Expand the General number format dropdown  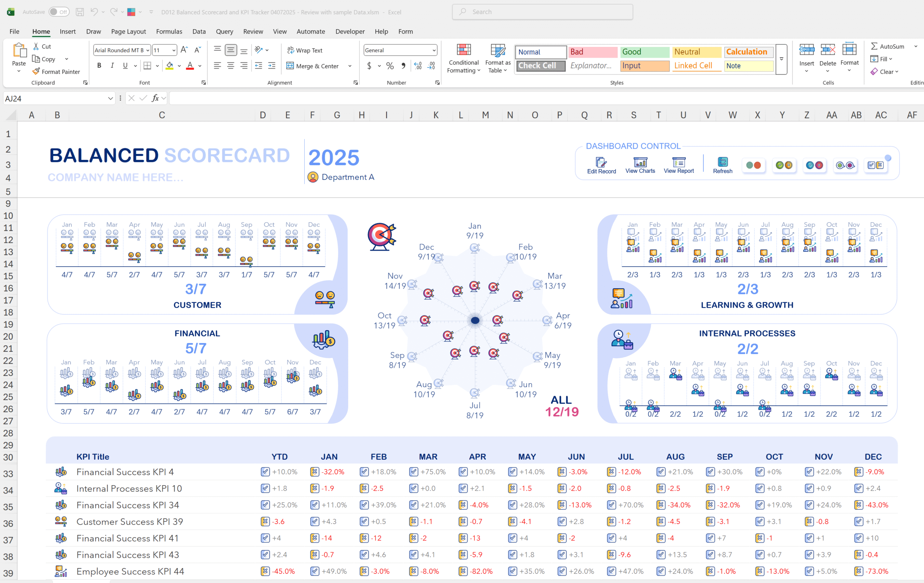click(x=433, y=50)
